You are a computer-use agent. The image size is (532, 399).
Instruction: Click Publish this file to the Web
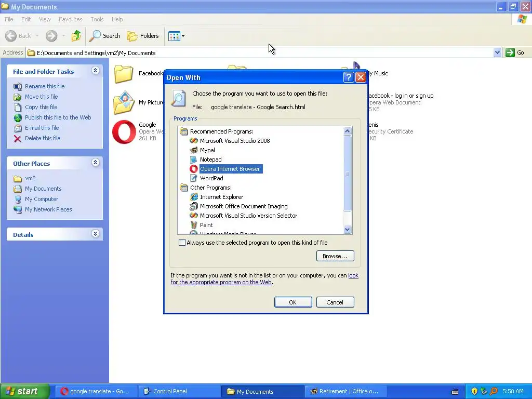[58, 117]
